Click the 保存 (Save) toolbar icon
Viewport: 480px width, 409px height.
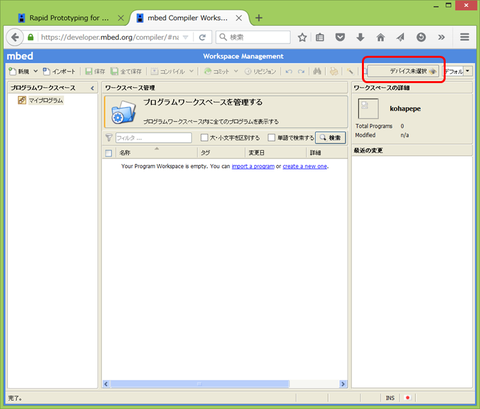pos(95,71)
